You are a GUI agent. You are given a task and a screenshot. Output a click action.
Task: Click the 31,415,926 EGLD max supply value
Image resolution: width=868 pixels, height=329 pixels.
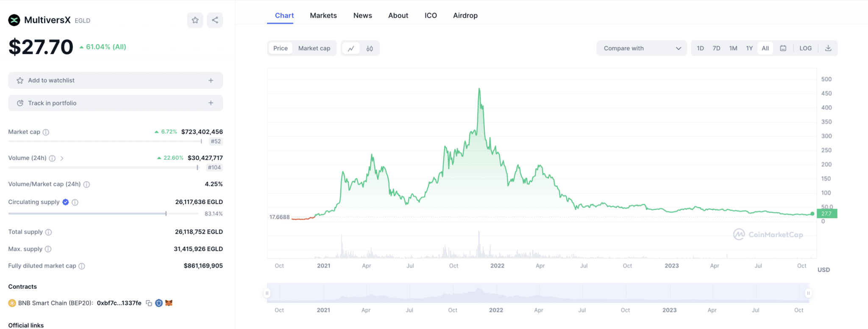(x=198, y=249)
